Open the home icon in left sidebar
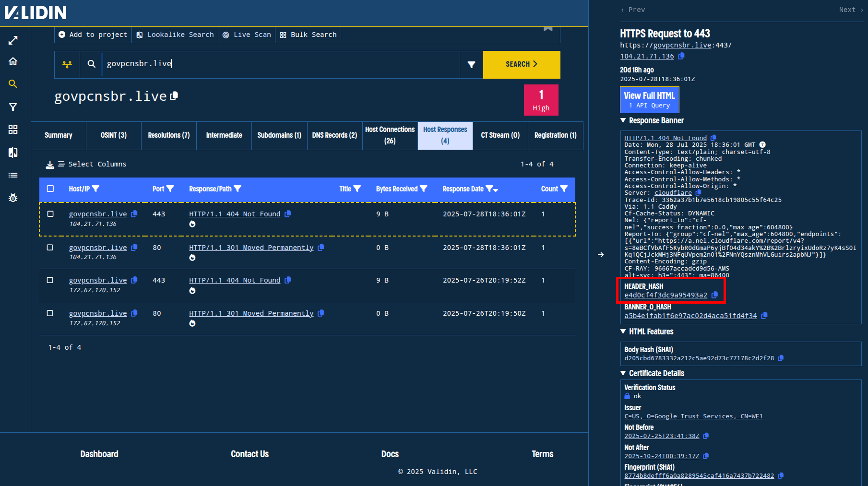Image resolution: width=868 pixels, height=486 pixels. [13, 61]
